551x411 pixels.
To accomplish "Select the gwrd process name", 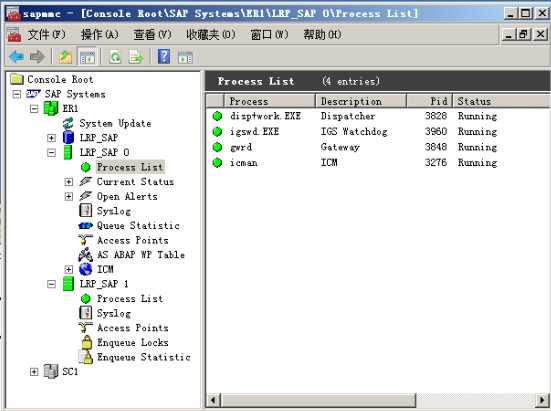I will click(241, 147).
